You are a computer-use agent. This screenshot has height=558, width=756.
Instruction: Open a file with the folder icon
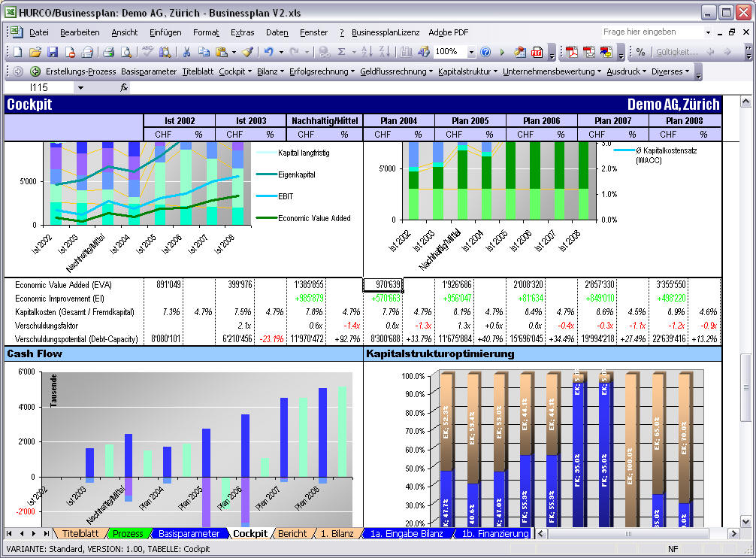click(x=35, y=52)
